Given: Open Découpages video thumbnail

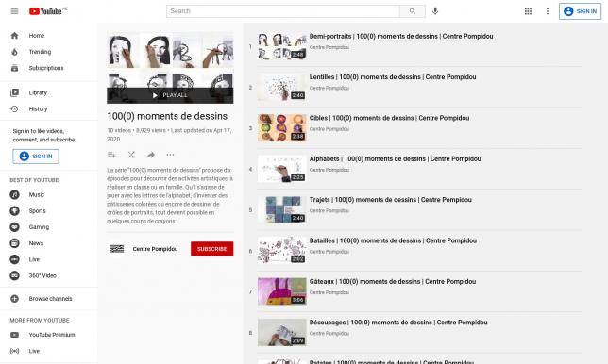Looking at the screenshot, I should tap(282, 333).
